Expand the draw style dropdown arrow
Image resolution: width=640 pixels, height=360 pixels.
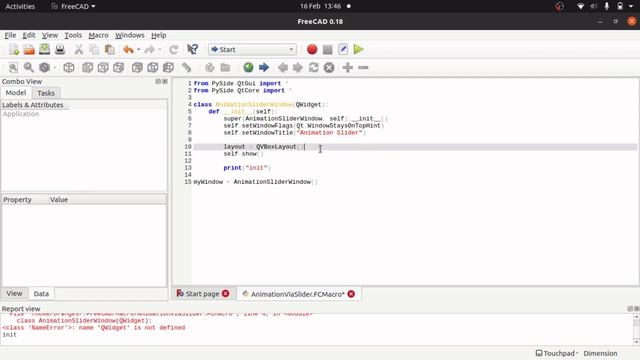(x=55, y=67)
